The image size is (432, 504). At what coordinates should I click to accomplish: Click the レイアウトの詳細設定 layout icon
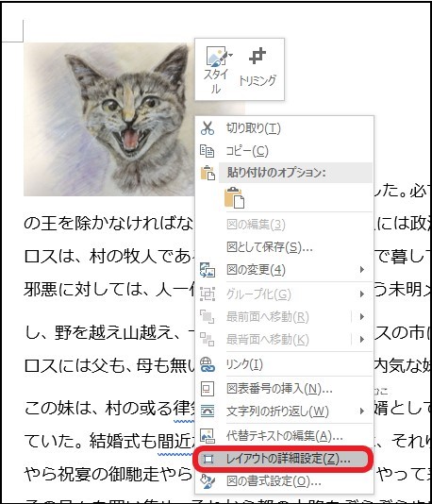coord(208,459)
